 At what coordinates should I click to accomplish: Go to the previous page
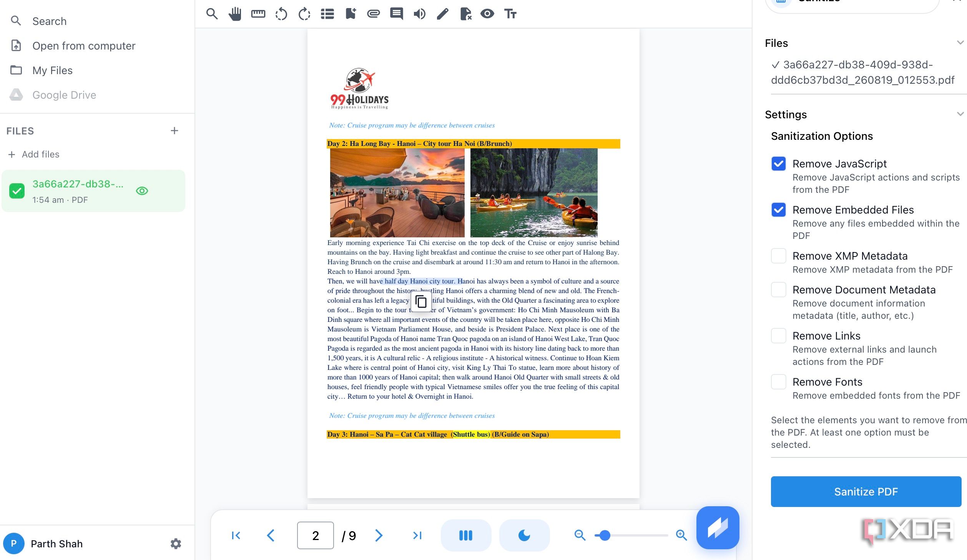(271, 535)
